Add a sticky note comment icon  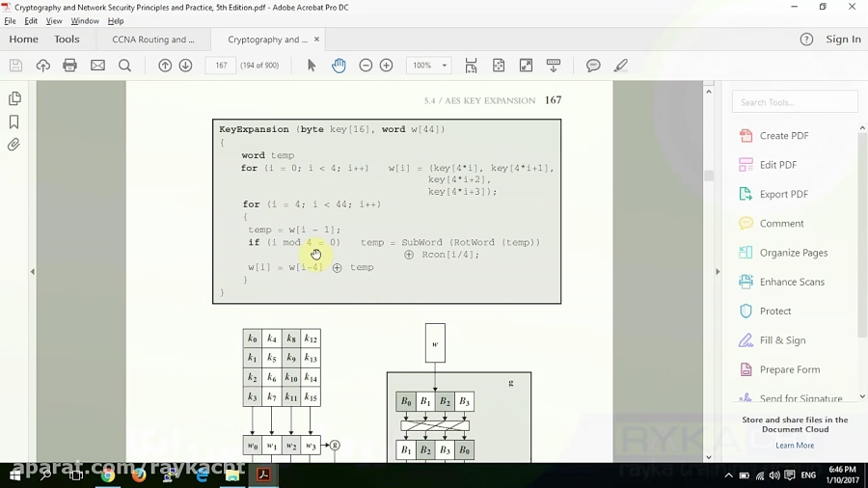tap(593, 66)
